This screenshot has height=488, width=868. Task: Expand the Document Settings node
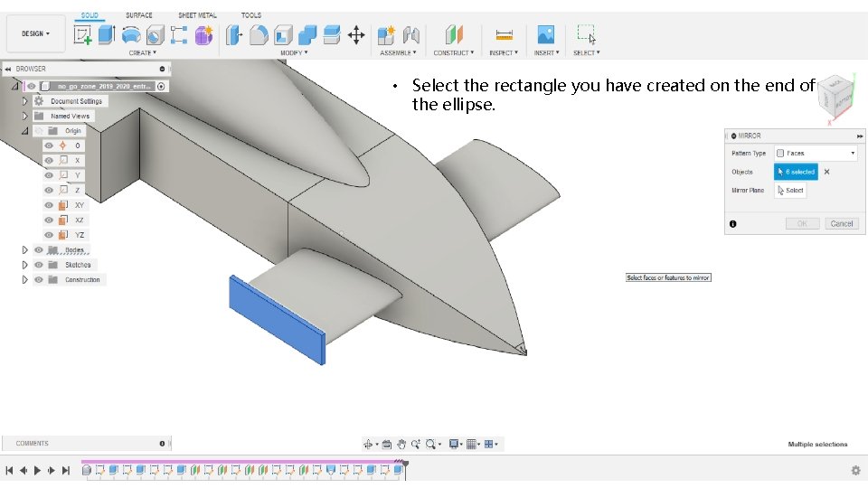(25, 101)
